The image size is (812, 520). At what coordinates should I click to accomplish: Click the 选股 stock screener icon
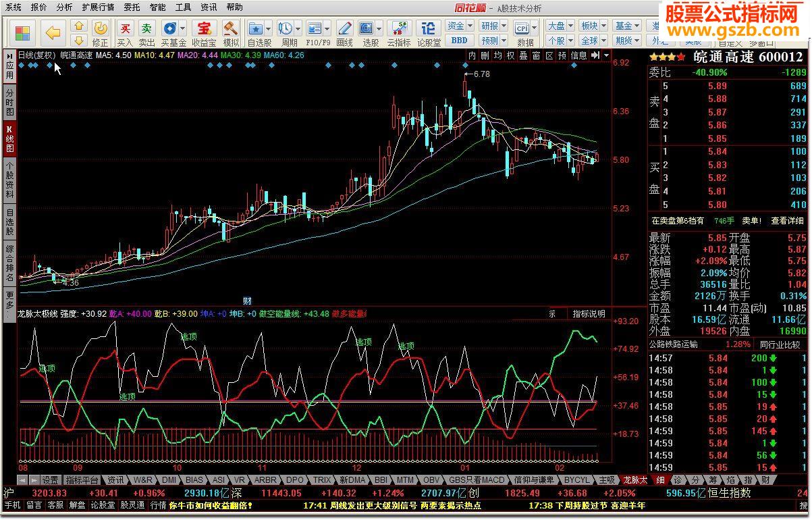(x=367, y=28)
